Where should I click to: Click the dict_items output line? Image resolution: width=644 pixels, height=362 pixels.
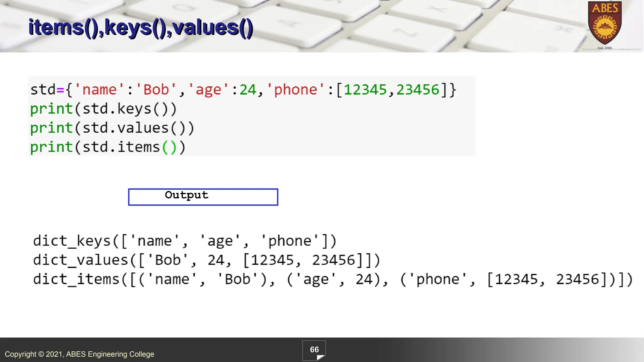(x=333, y=280)
